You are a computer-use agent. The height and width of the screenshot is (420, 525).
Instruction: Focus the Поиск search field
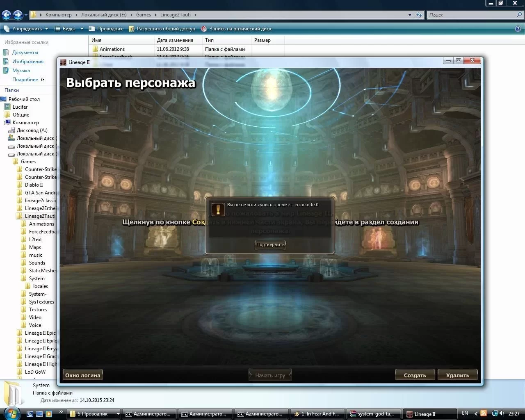(x=472, y=15)
